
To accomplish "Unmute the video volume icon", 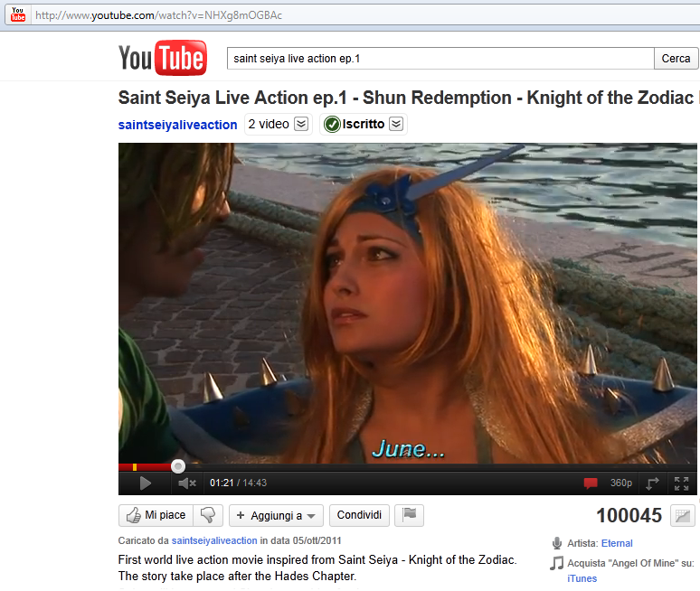I will [x=187, y=483].
